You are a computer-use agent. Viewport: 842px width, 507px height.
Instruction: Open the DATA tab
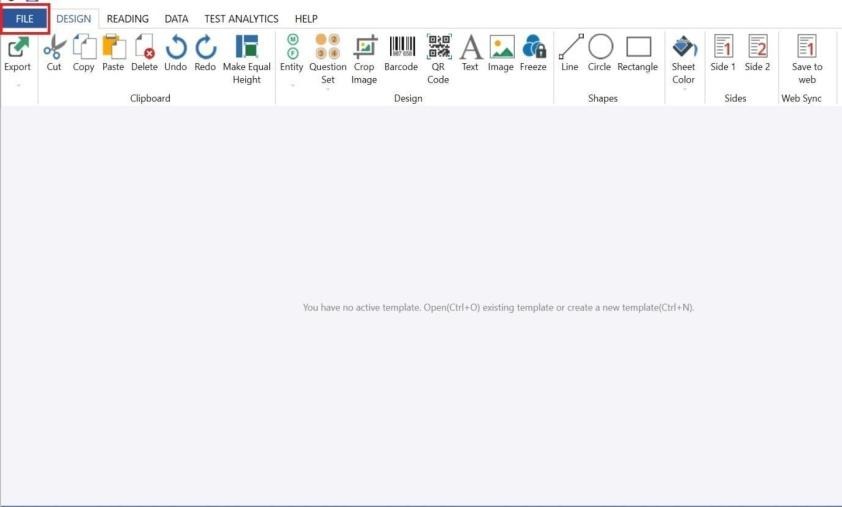pos(176,19)
